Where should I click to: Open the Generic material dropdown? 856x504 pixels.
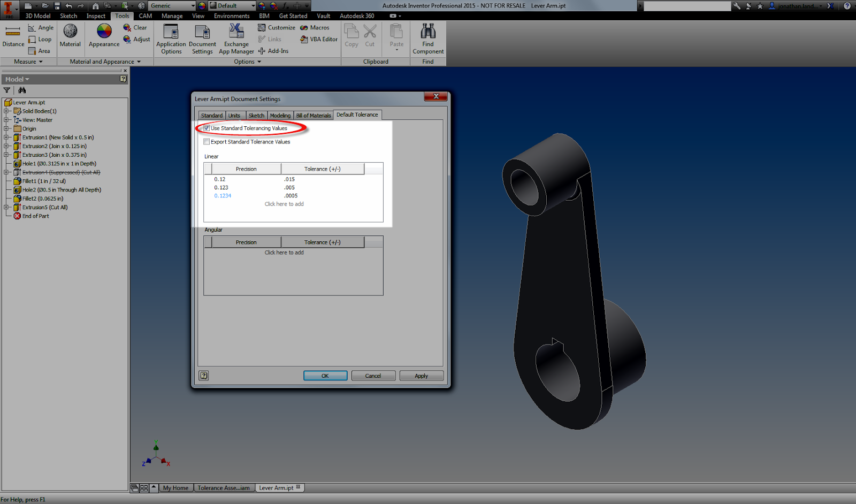(x=172, y=6)
